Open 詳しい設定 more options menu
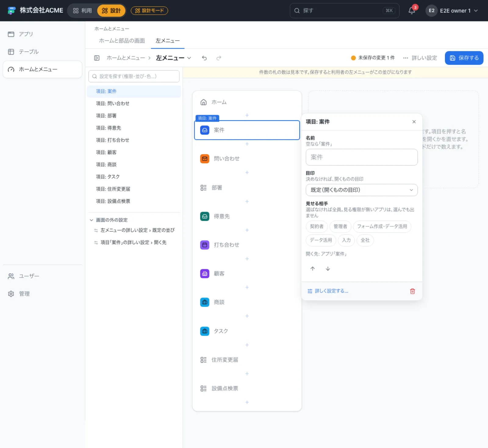The image size is (488, 448). click(420, 58)
